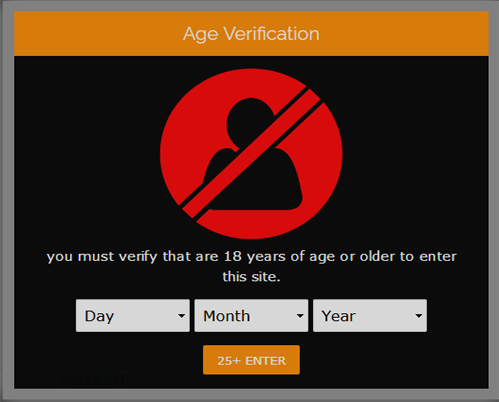Click the gray overlay border outside the dialog
This screenshot has width=499, height=402.
click(x=7, y=200)
